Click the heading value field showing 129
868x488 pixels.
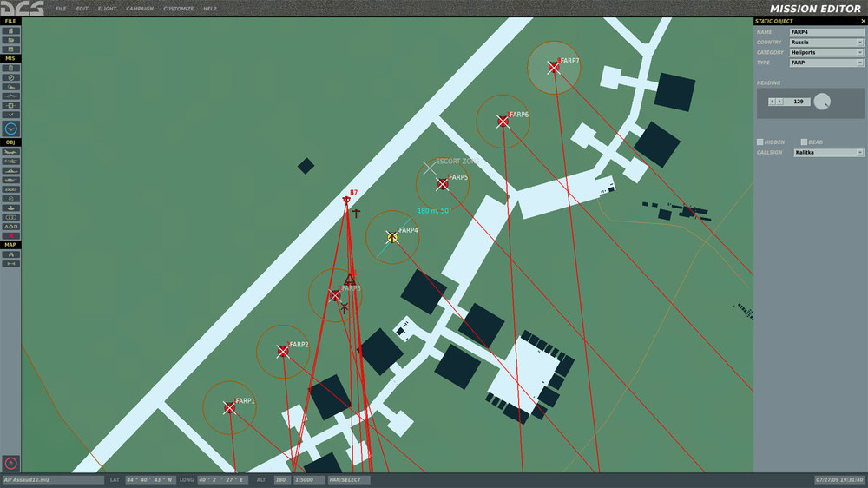tap(798, 102)
